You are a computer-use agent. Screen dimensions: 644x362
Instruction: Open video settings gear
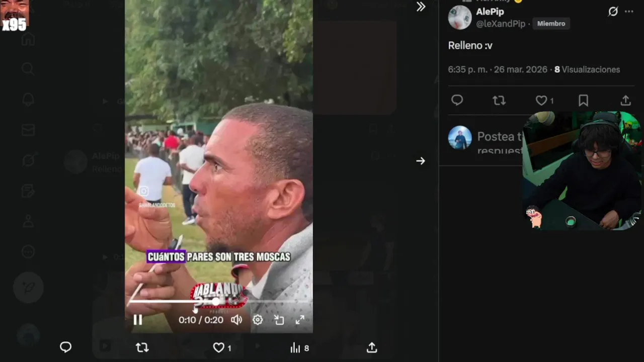coord(258,320)
